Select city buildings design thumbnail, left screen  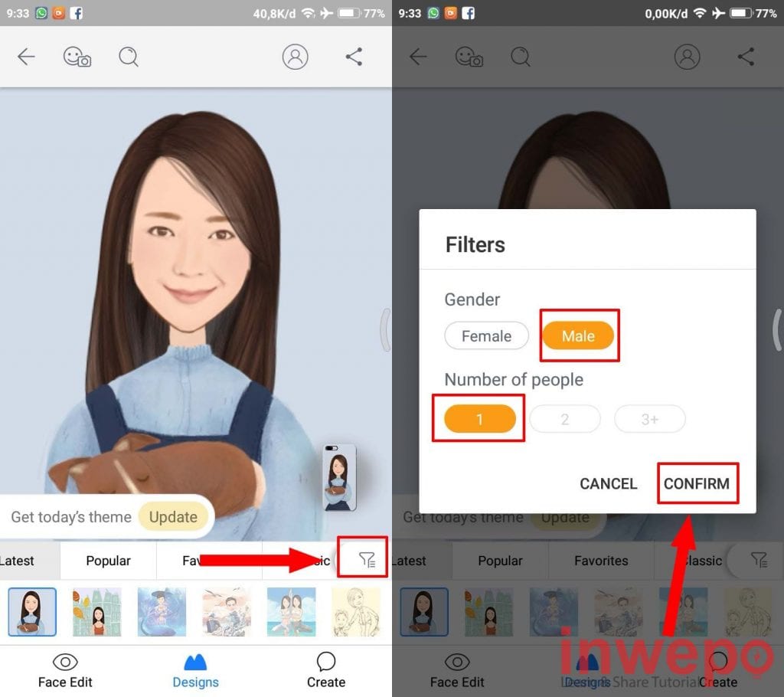click(97, 612)
